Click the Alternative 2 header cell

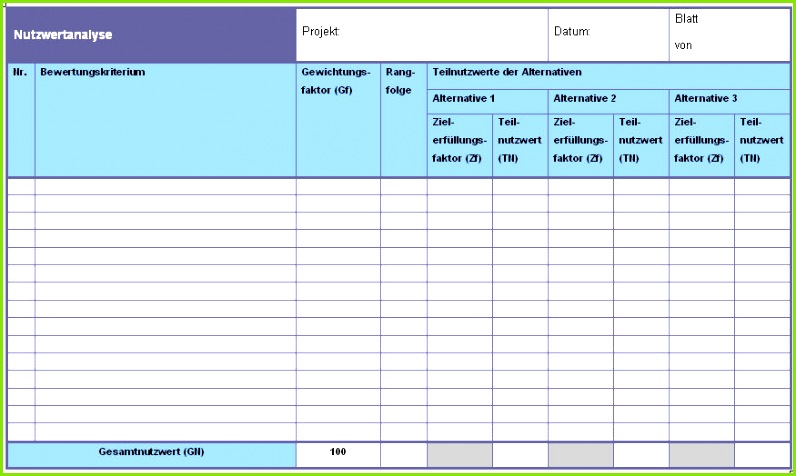pyautogui.click(x=608, y=99)
